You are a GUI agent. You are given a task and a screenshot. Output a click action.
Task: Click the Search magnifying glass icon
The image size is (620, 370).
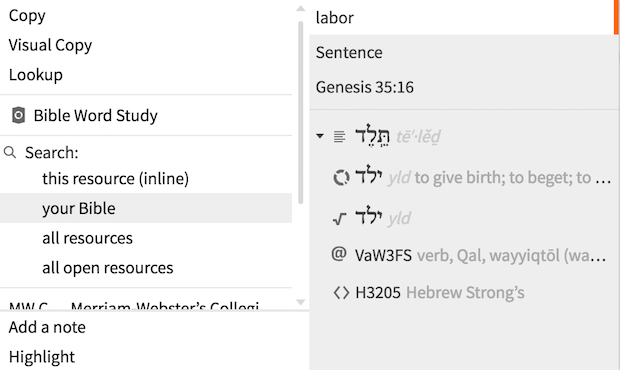coord(10,152)
